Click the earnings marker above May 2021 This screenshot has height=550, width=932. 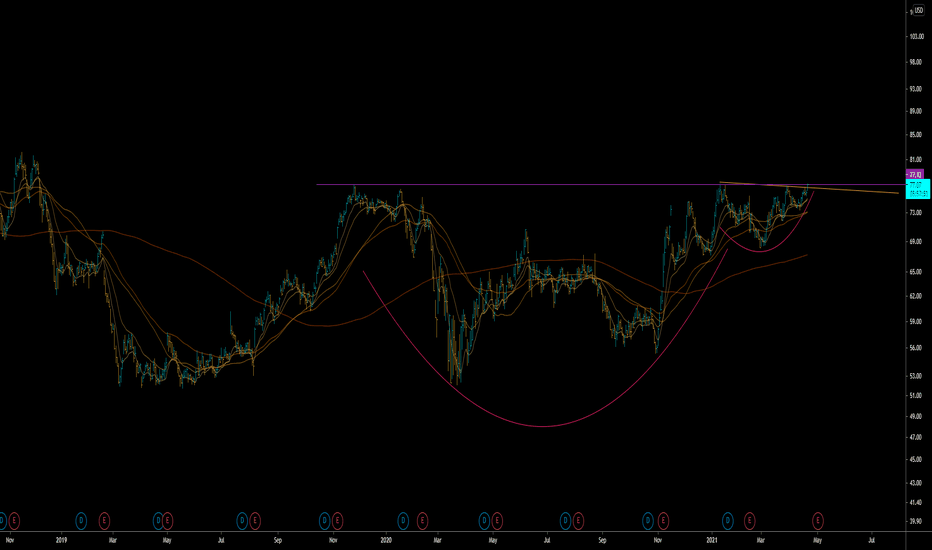[x=818, y=521]
